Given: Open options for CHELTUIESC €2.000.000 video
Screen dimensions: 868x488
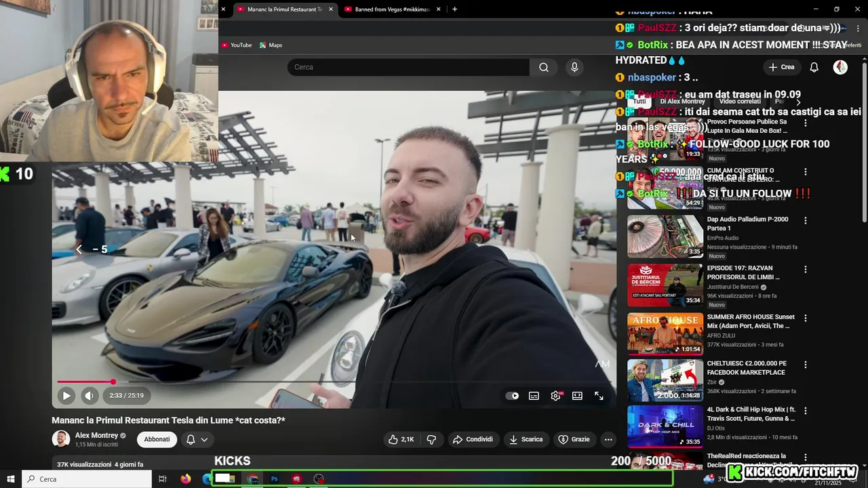Looking at the screenshot, I should point(806,365).
